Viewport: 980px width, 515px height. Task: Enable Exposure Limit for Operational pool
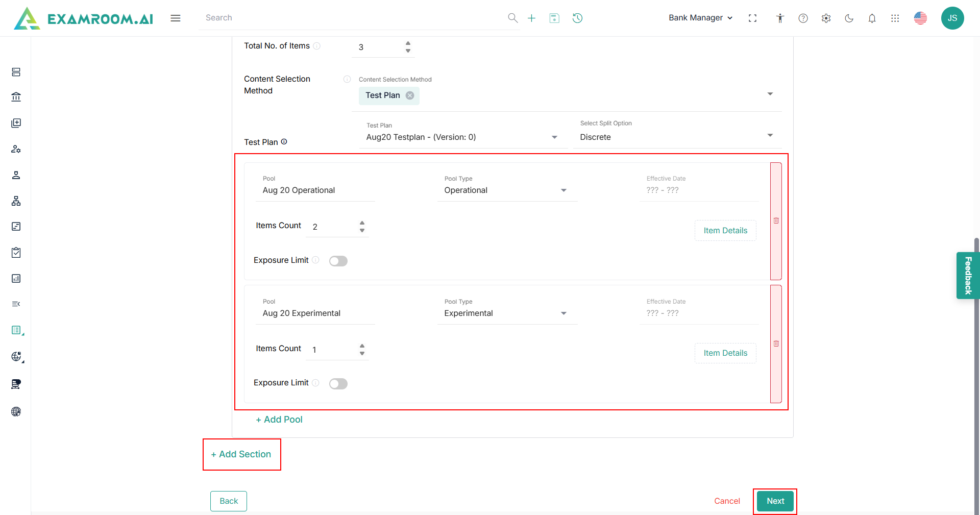(338, 261)
